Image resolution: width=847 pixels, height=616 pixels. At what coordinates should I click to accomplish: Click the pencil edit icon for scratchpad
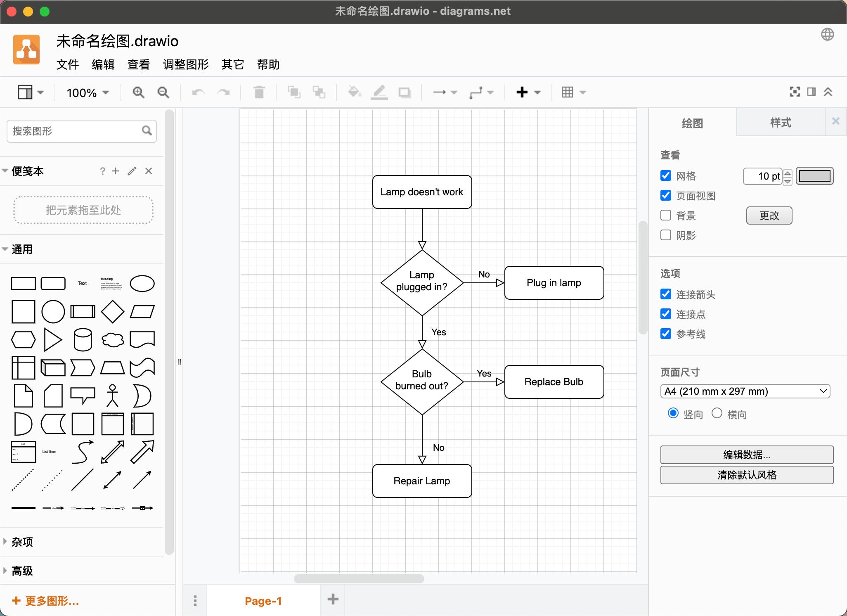tap(132, 171)
